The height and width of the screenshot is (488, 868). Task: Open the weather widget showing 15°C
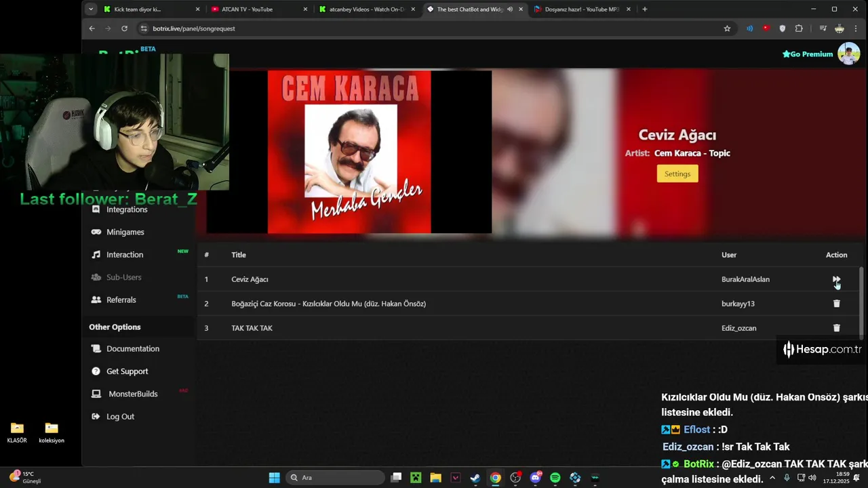tap(26, 477)
